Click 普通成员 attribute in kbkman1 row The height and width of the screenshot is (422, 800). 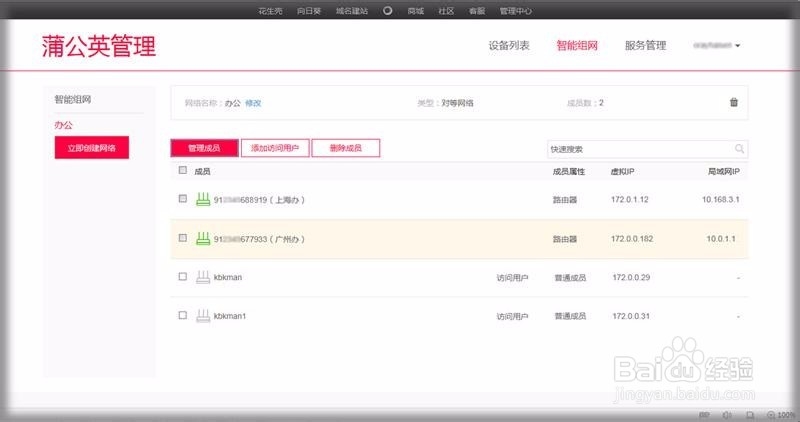click(570, 316)
